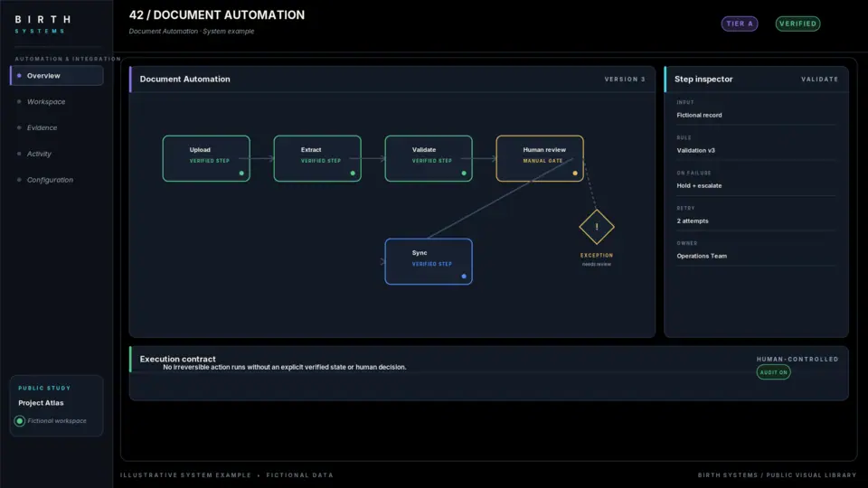
Task: Select the Sync step node
Action: (x=429, y=262)
